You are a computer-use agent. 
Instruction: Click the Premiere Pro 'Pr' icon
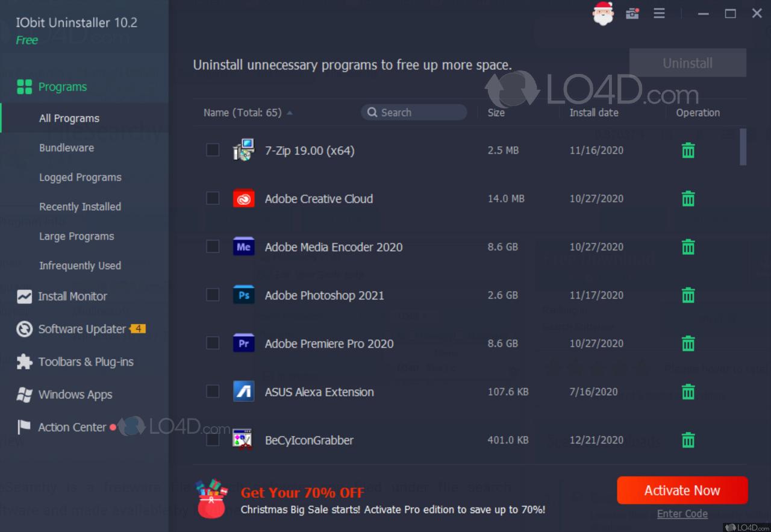click(x=244, y=343)
